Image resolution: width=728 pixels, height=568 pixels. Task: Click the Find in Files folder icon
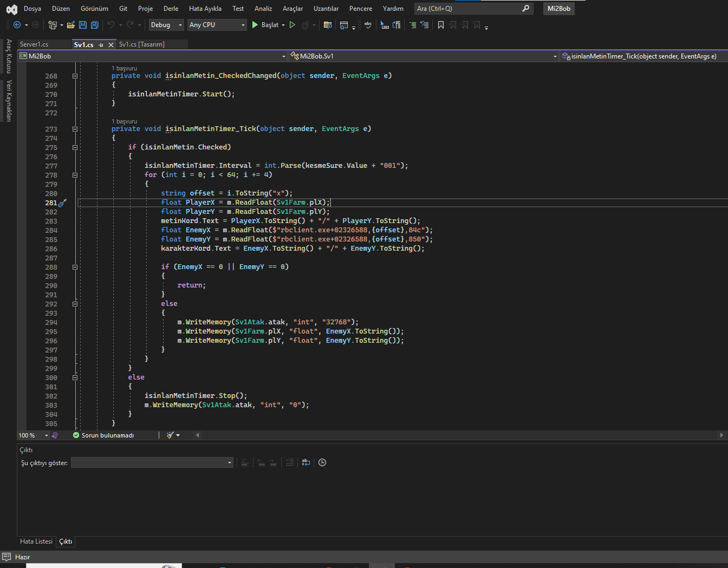(328, 25)
